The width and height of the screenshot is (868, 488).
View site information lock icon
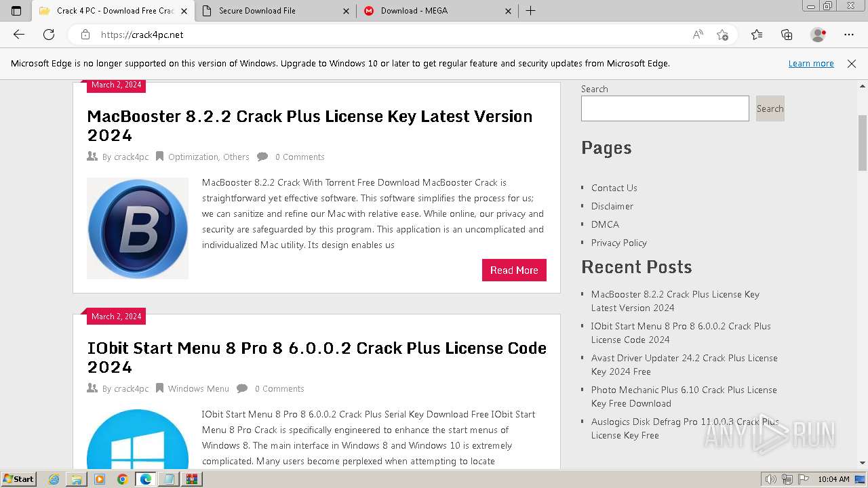[85, 35]
